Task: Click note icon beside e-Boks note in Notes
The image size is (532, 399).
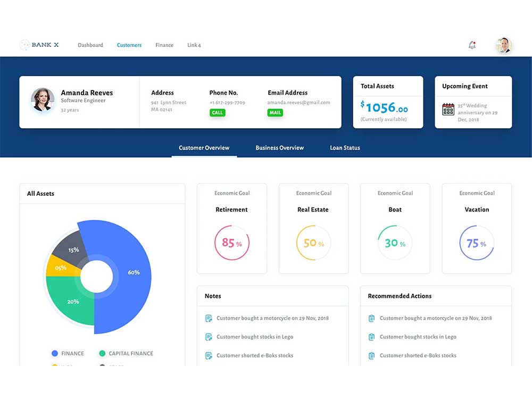Action: coord(209,355)
